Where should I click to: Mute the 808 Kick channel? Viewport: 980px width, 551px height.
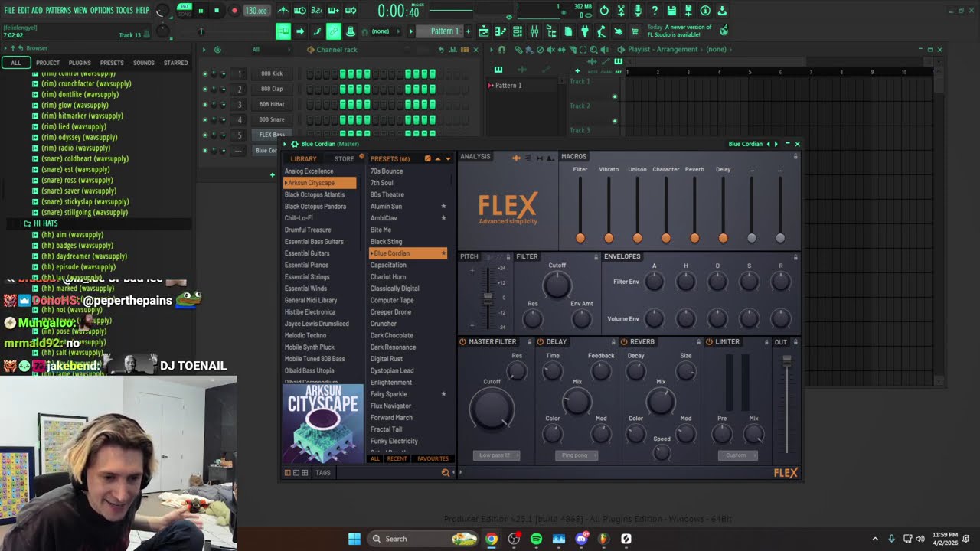pos(204,73)
